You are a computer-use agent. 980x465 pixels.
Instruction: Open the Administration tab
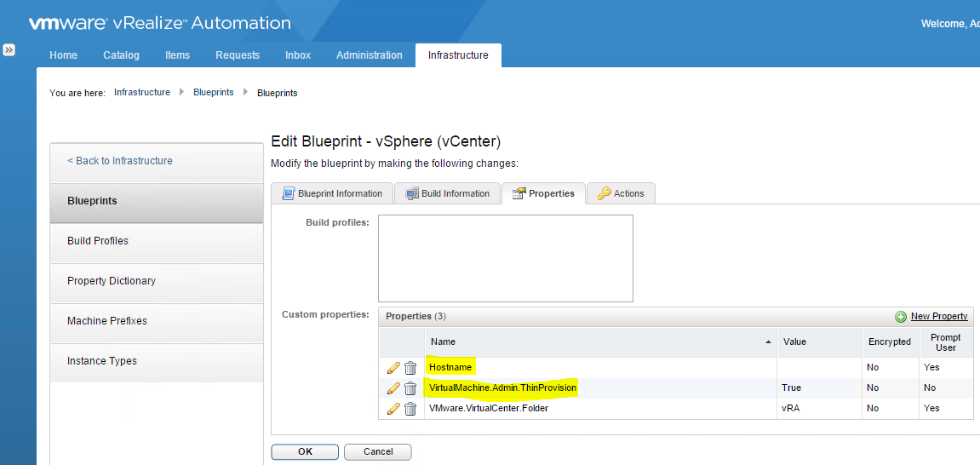click(370, 55)
